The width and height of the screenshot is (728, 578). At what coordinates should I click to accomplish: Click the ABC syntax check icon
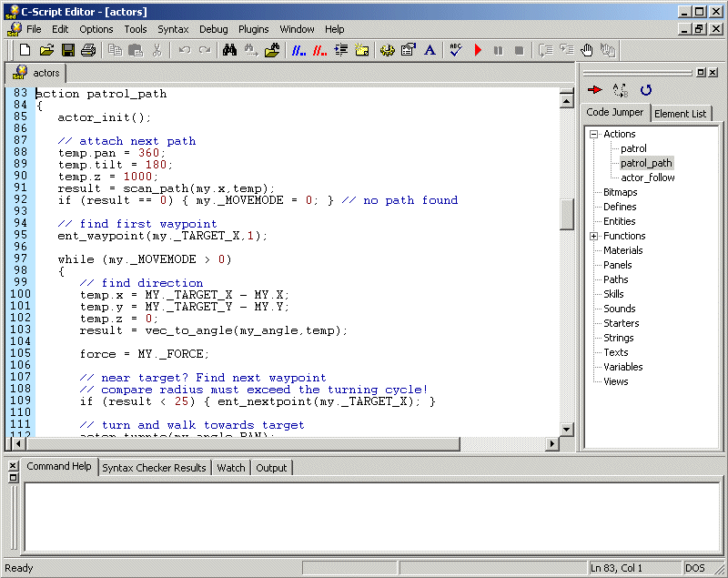[456, 50]
